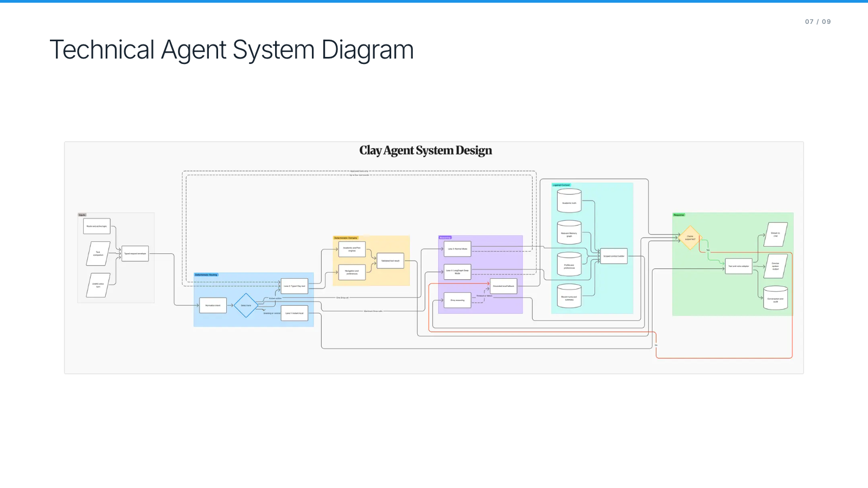Click the "Lane 2: Typed Clay tool" node
This screenshot has height=488, width=868.
point(295,286)
